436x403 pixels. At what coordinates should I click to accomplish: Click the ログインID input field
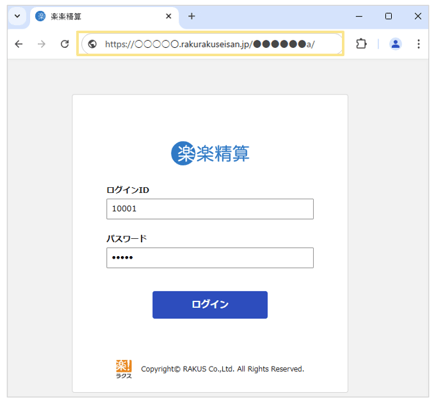[210, 209]
